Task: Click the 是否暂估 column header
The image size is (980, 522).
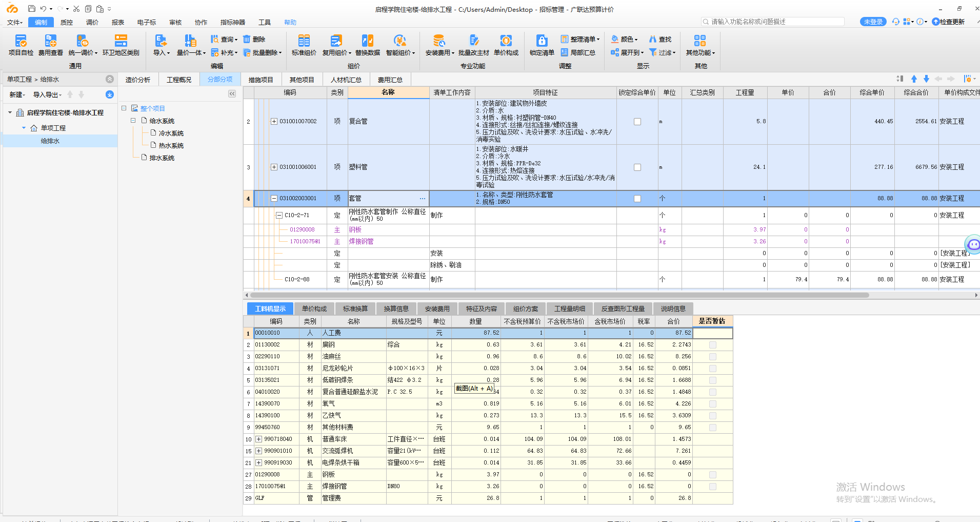Action: [x=712, y=321]
